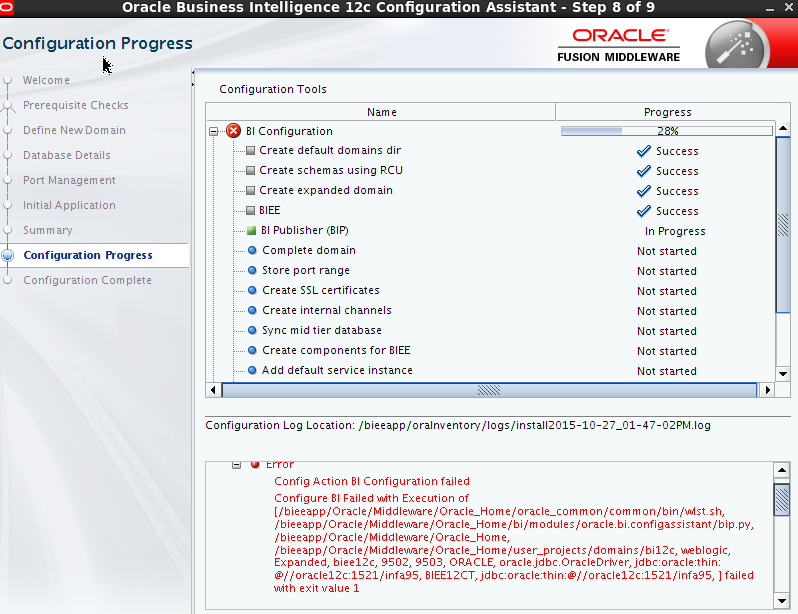Screen dimensions: 798x614
Task: Select the Database Details step
Action: click(67, 155)
